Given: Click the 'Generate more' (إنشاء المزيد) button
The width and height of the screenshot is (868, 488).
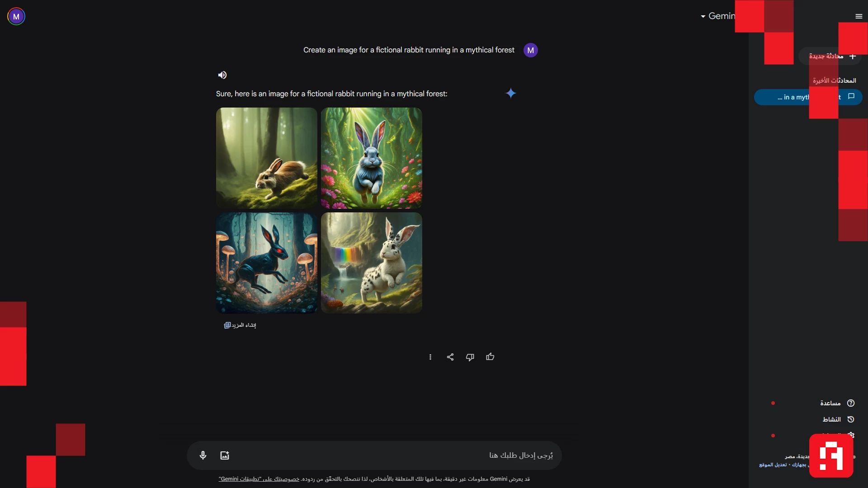Looking at the screenshot, I should coord(241,325).
